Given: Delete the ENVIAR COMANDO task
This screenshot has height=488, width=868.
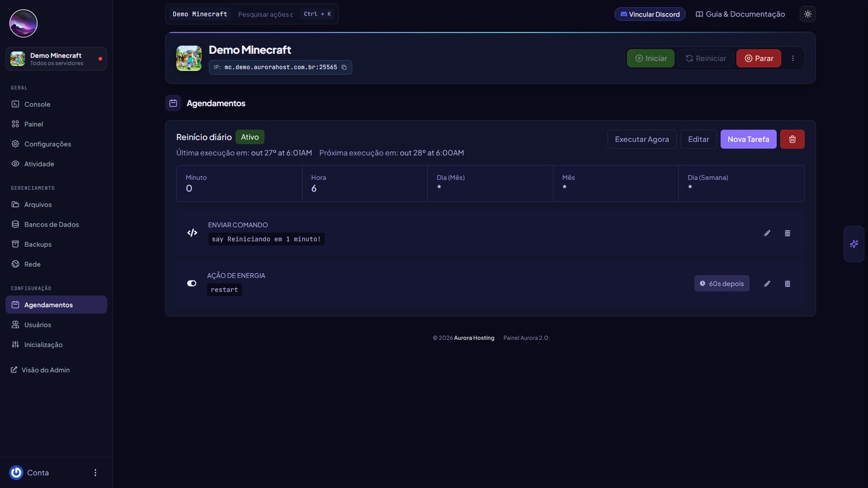Looking at the screenshot, I should [x=787, y=233].
